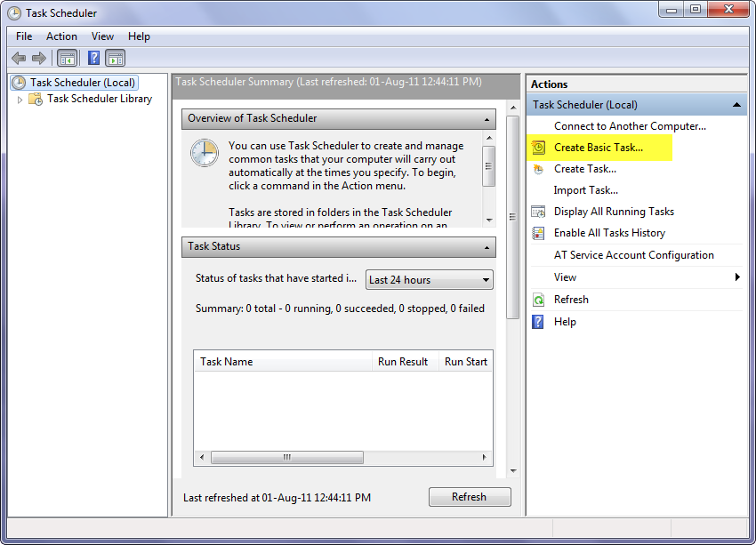Click the task list horizontal scrollbar thumb
This screenshot has height=545, width=756.
(287, 457)
